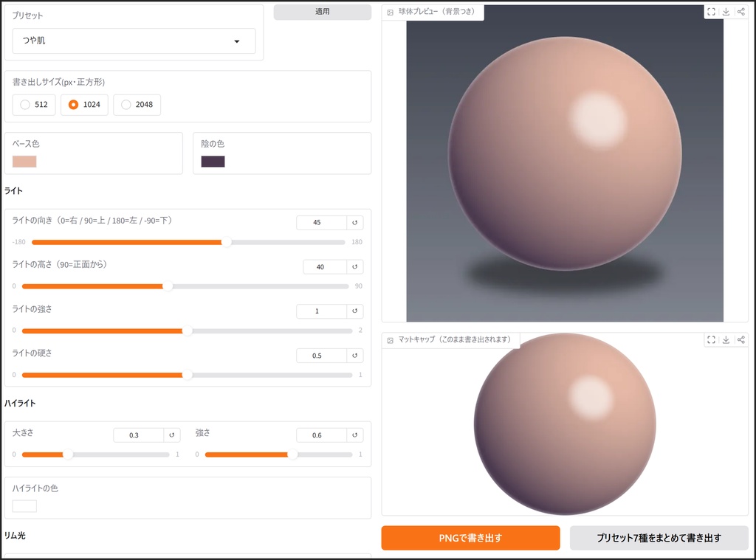Reset the ライトの強さ value

pyautogui.click(x=355, y=311)
